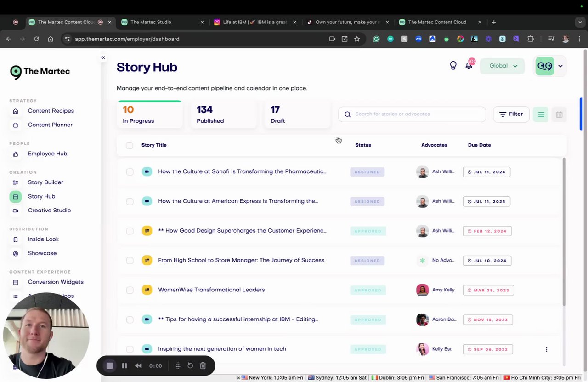588x382 pixels.
Task: Open the Sep 06, 2022 due date picker
Action: [x=488, y=349]
